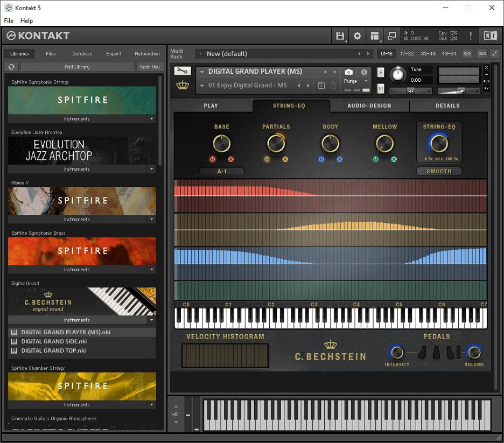Click the aux button in the rack header
Image resolution: width=504 pixels, height=443 pixels.
pos(482,54)
